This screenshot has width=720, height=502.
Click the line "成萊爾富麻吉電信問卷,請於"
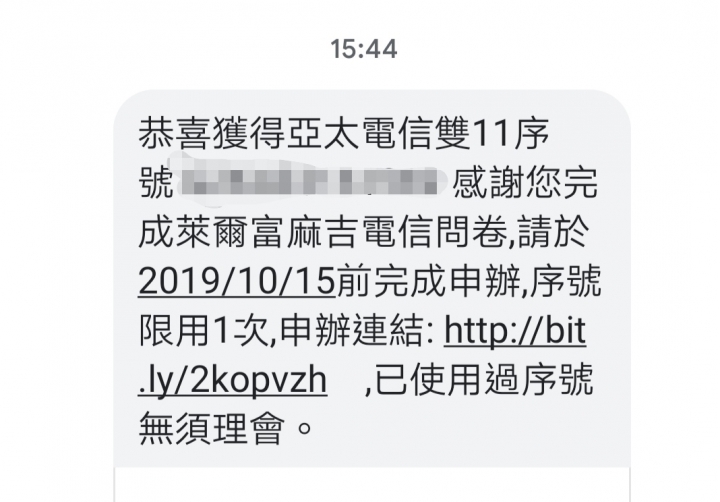[x=364, y=232]
